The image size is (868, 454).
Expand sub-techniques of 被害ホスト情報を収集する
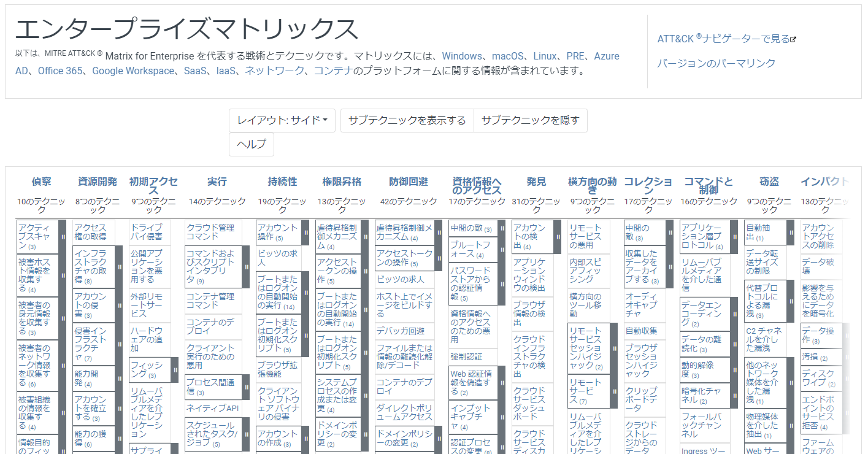click(x=63, y=275)
